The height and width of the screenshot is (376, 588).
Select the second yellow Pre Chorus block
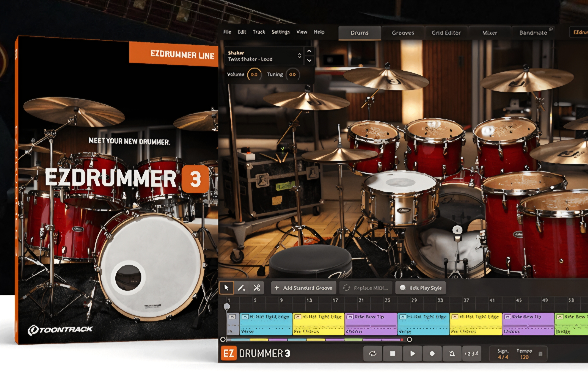coord(476,324)
